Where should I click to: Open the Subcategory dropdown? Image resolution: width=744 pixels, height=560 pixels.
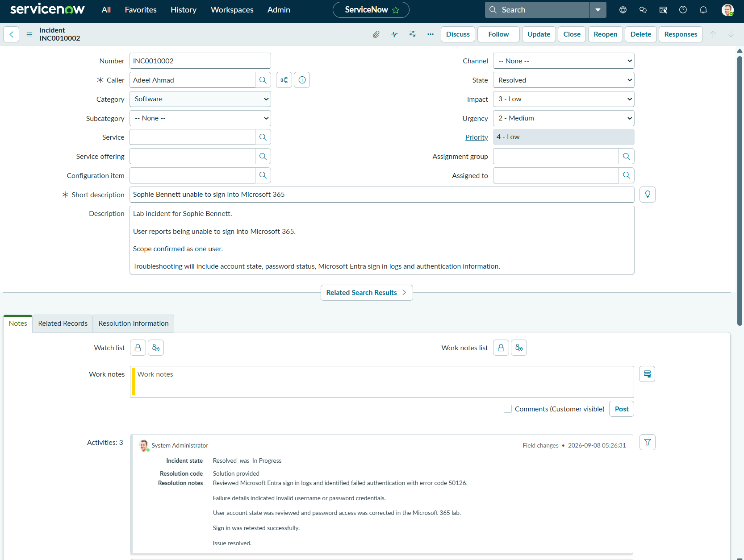pyautogui.click(x=200, y=118)
